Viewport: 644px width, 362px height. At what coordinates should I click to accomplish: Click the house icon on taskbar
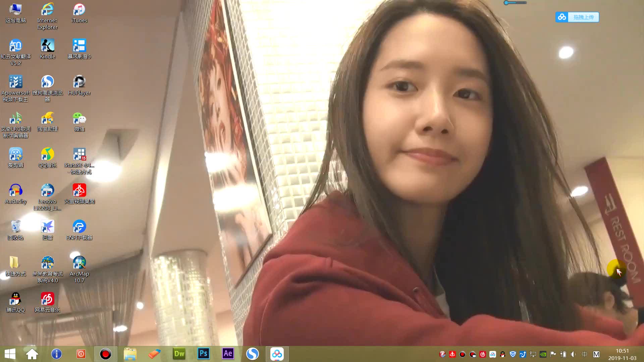[32, 354]
